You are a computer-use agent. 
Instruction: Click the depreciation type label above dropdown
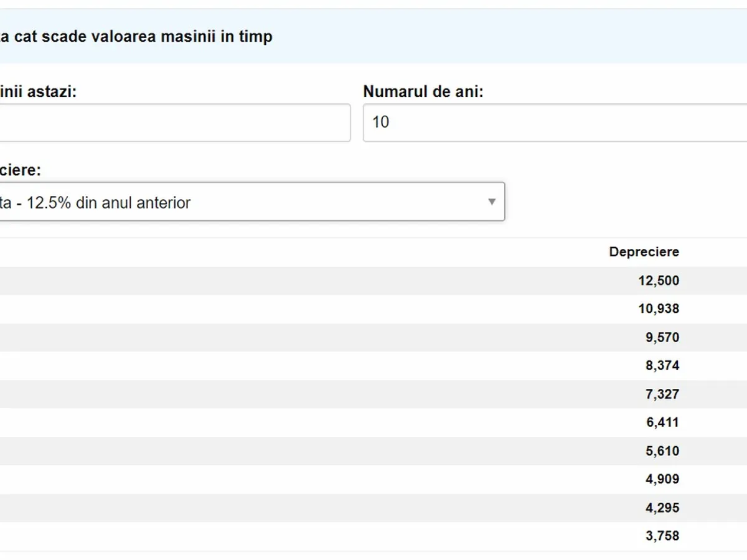pyautogui.click(x=20, y=170)
